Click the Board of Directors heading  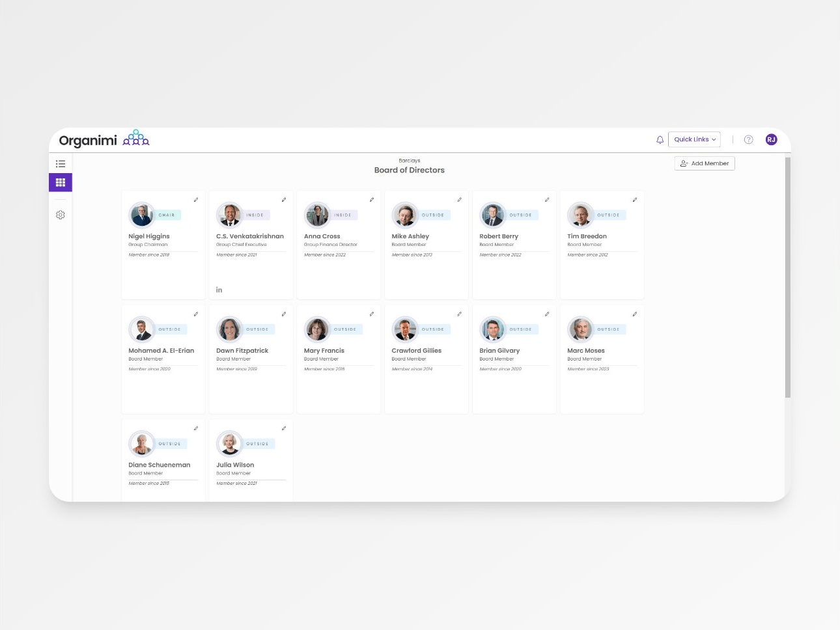pyautogui.click(x=410, y=170)
